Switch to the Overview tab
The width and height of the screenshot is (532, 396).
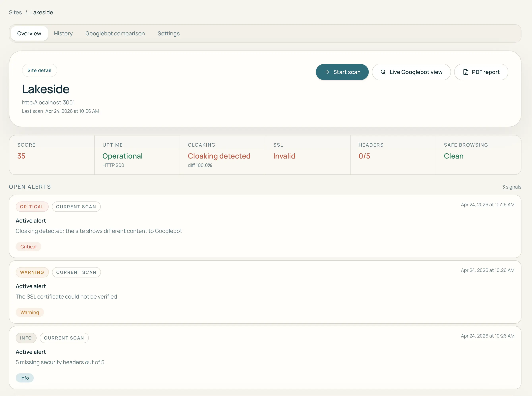pyautogui.click(x=29, y=33)
